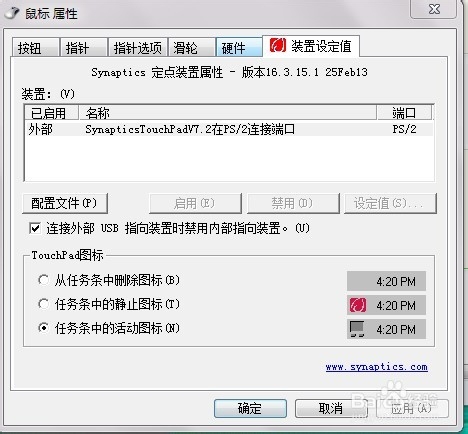Switch to the 按钮 tab
Viewport: 468px width, 434px height.
point(36,48)
